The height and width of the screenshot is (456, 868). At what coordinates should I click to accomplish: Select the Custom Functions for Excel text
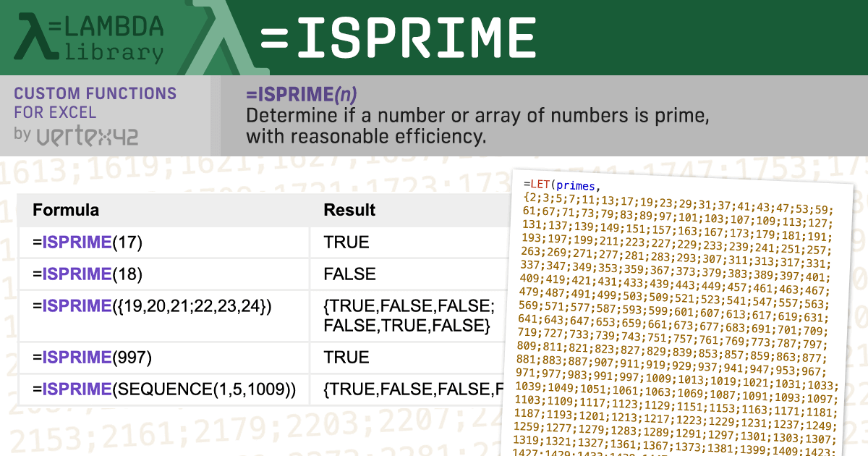[95, 103]
